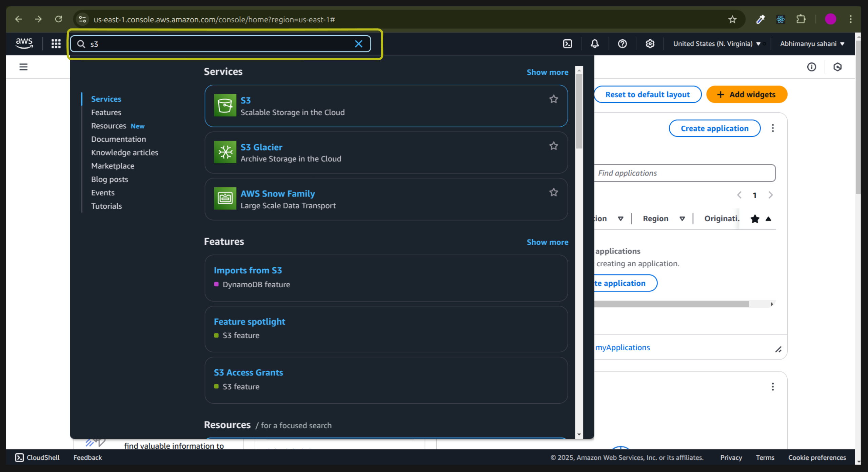This screenshot has width=868, height=472.
Task: Clear the s3 search with X icon
Action: (358, 44)
